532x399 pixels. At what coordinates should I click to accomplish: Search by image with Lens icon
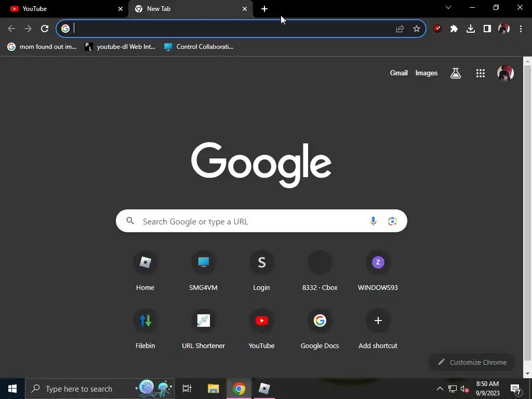(x=392, y=221)
